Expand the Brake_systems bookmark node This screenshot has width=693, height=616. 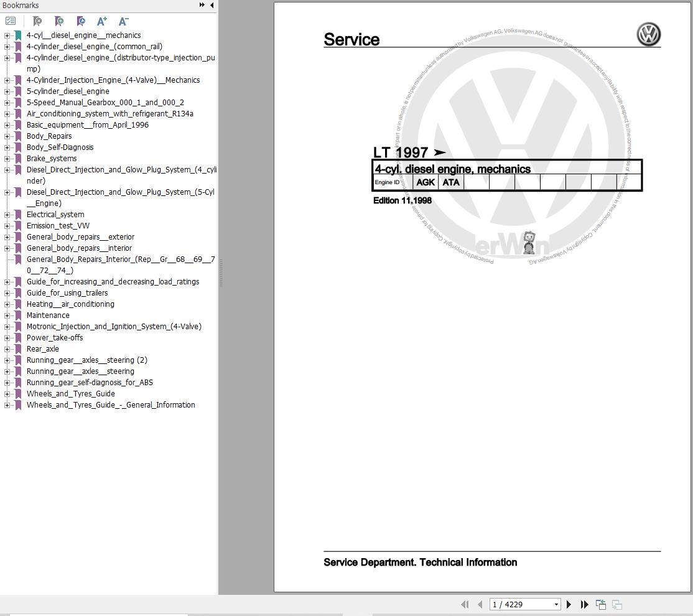click(x=7, y=159)
